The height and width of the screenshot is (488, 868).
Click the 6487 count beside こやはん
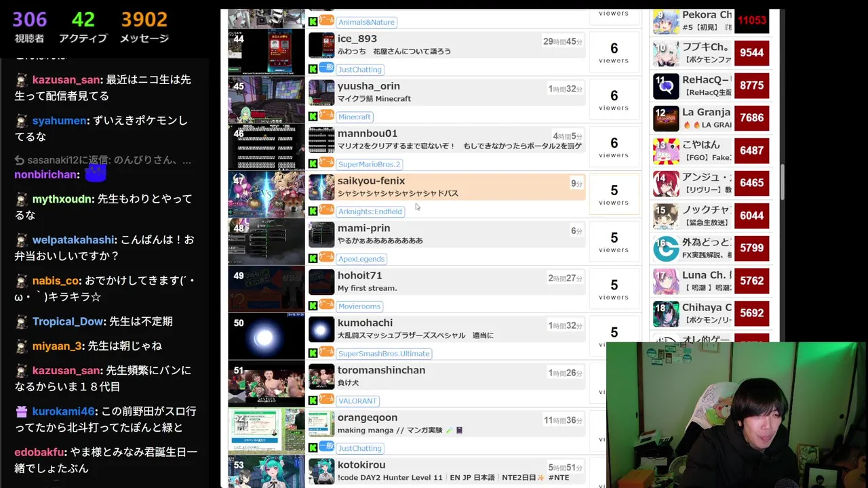[752, 150]
